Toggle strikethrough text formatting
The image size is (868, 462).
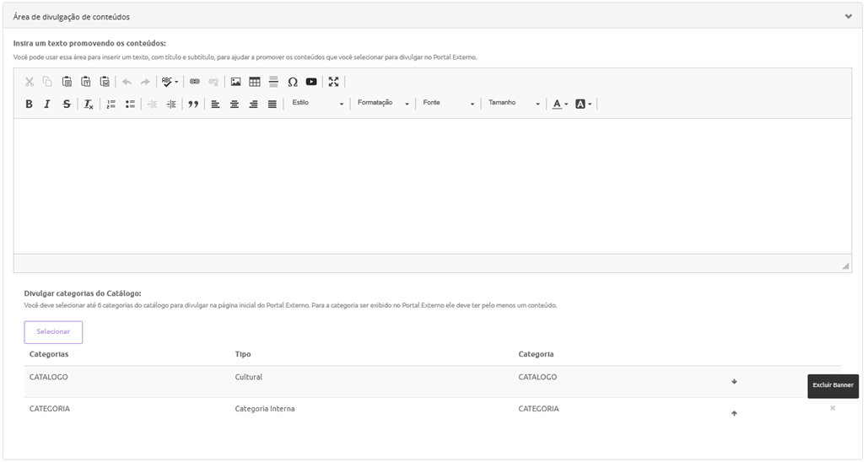(67, 105)
